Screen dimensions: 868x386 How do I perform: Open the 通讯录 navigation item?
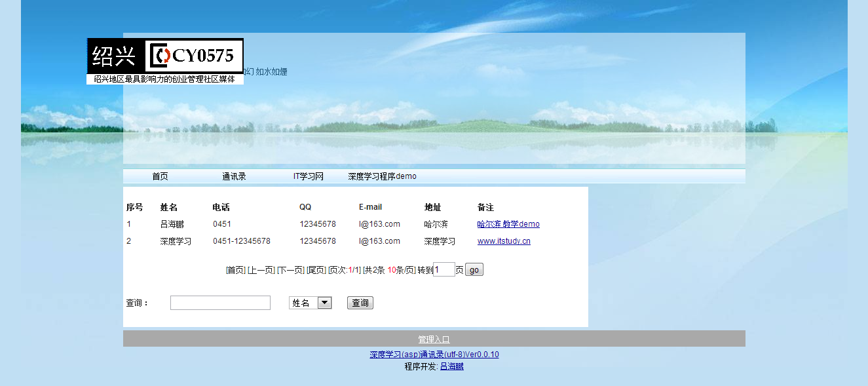(x=234, y=176)
